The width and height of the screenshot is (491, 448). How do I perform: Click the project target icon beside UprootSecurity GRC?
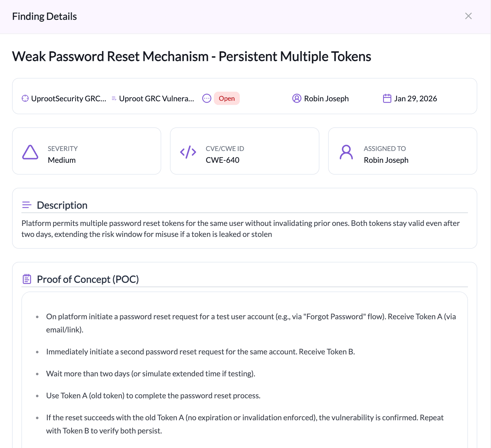(25, 98)
